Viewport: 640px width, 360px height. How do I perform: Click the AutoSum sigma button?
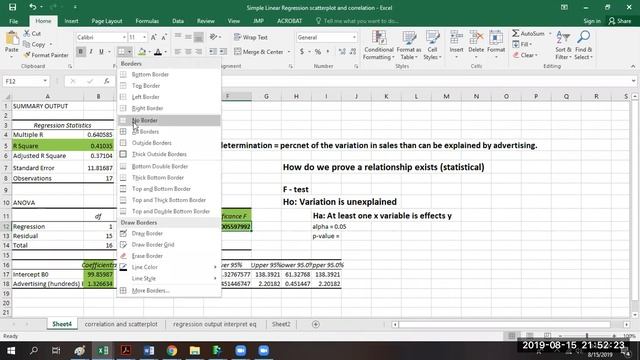(528, 33)
